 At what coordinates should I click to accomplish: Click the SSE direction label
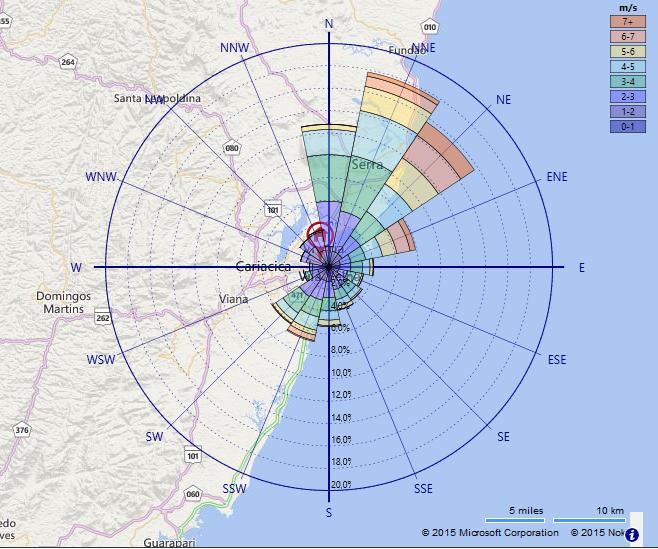423,489
